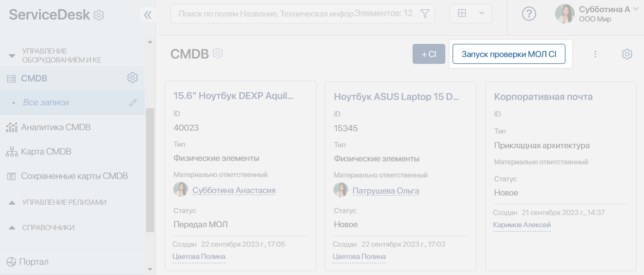Click the Запуск проверки МОЛ CI button

[509, 54]
